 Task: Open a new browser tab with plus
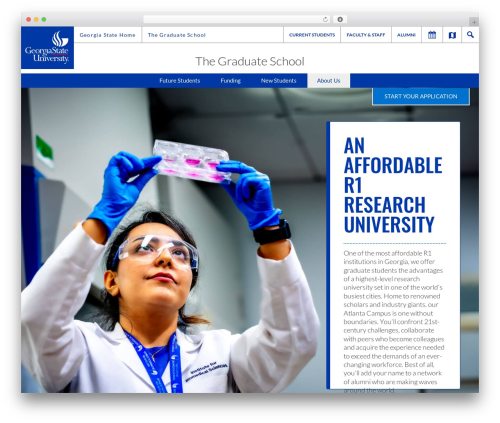tap(474, 22)
